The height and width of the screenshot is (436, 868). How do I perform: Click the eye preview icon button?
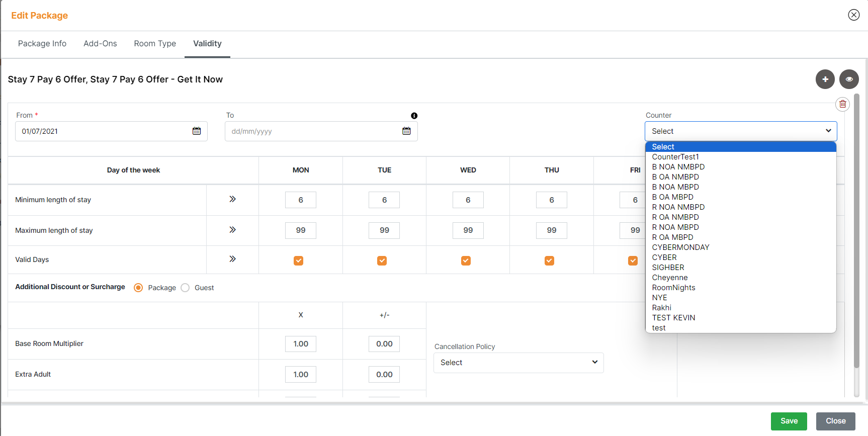tap(849, 79)
